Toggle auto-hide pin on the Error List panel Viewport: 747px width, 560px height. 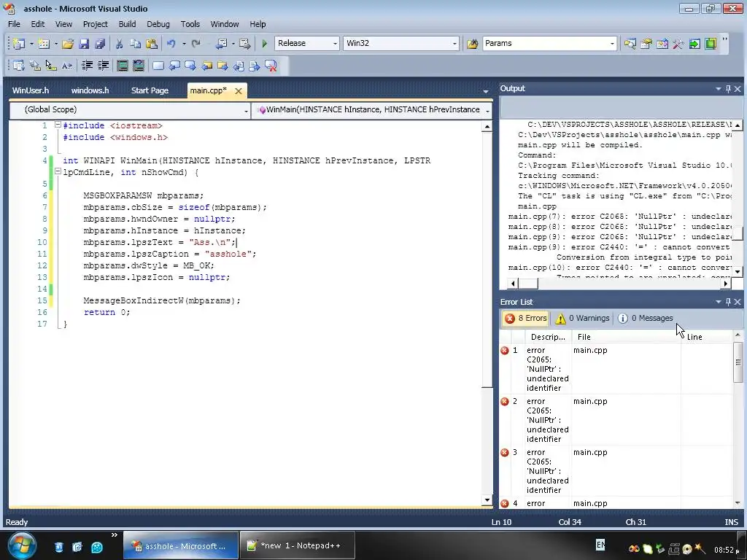728,302
